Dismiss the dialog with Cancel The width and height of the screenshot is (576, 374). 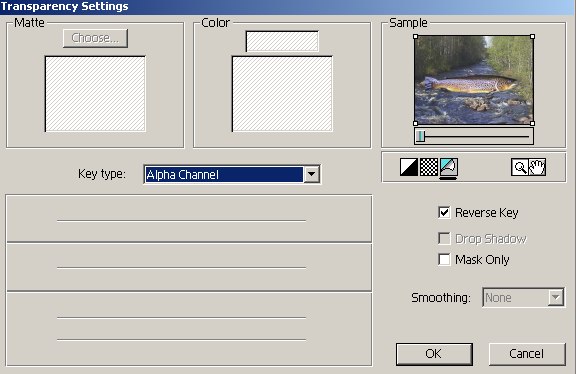coord(527,354)
